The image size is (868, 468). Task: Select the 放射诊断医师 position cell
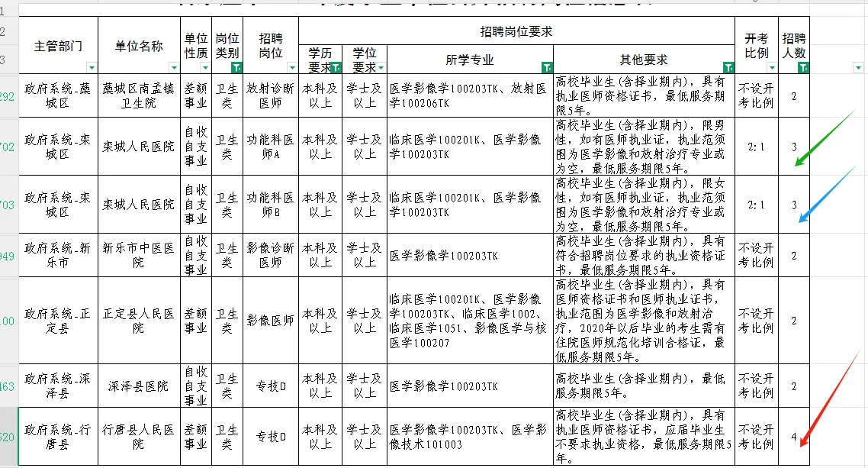pos(271,95)
